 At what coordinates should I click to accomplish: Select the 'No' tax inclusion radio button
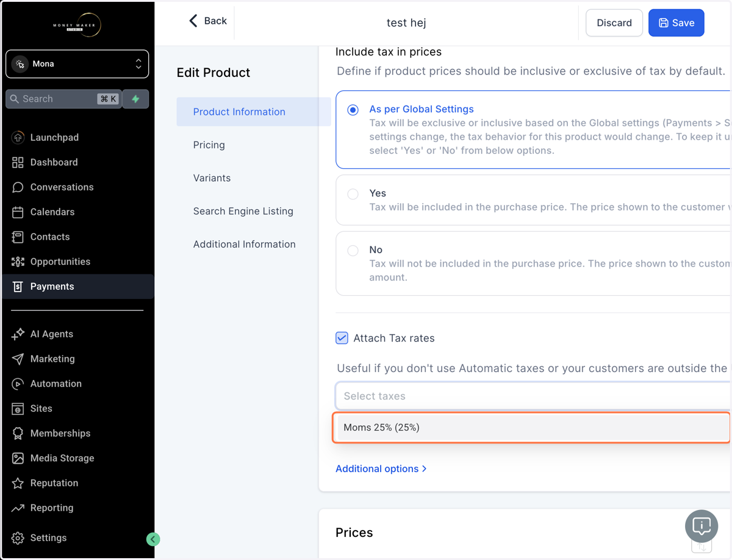(x=353, y=251)
